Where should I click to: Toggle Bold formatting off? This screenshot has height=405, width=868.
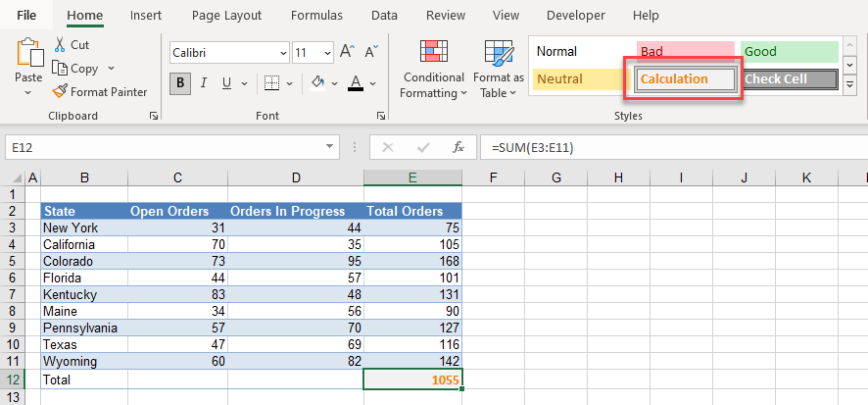click(180, 83)
